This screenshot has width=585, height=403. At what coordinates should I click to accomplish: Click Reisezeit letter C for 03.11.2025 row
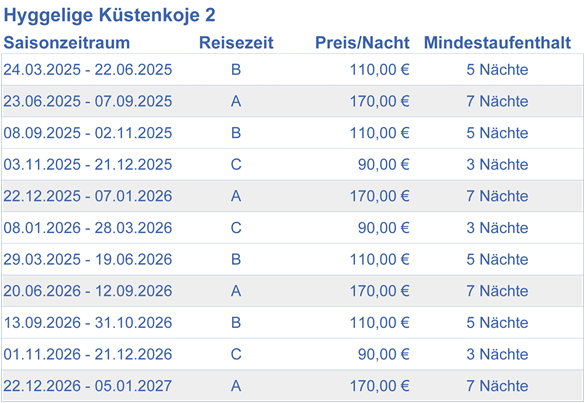[x=236, y=165]
